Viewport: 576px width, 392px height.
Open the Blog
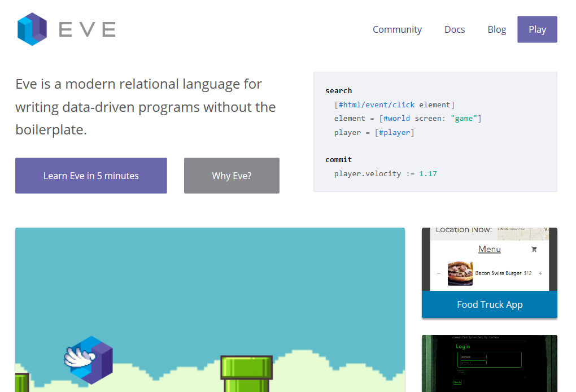tap(496, 29)
